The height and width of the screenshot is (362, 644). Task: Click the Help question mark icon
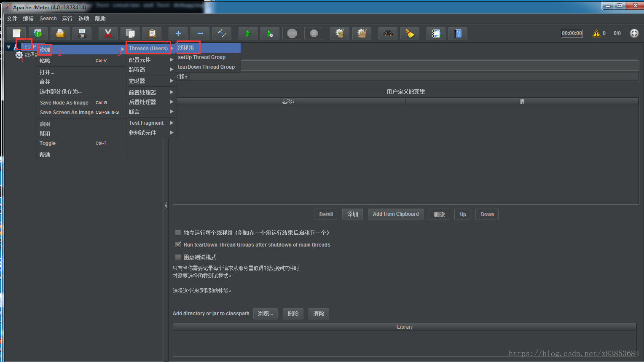(x=458, y=33)
